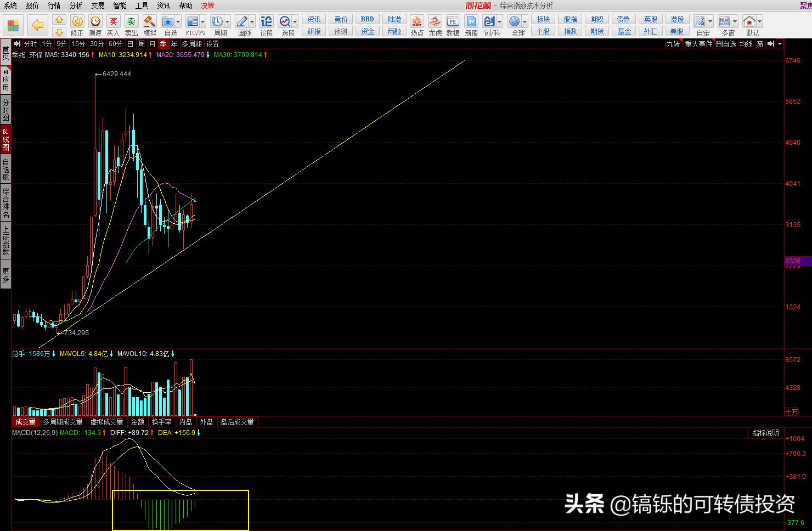
Task: Switch chart to 5分 period
Action: [61, 44]
